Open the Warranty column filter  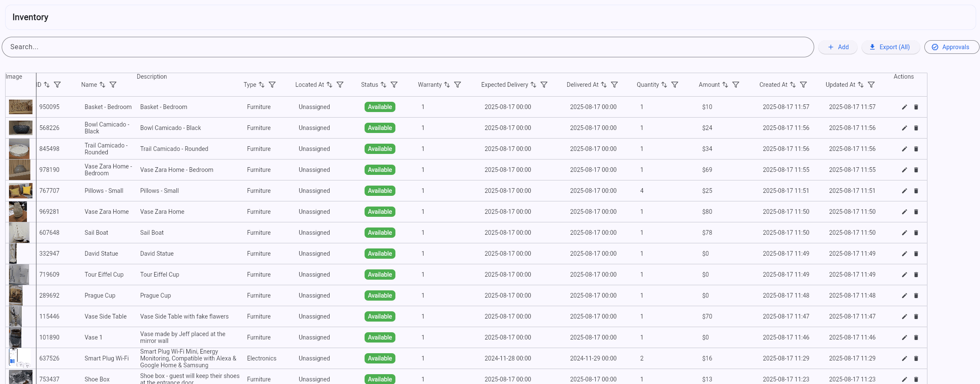458,85
